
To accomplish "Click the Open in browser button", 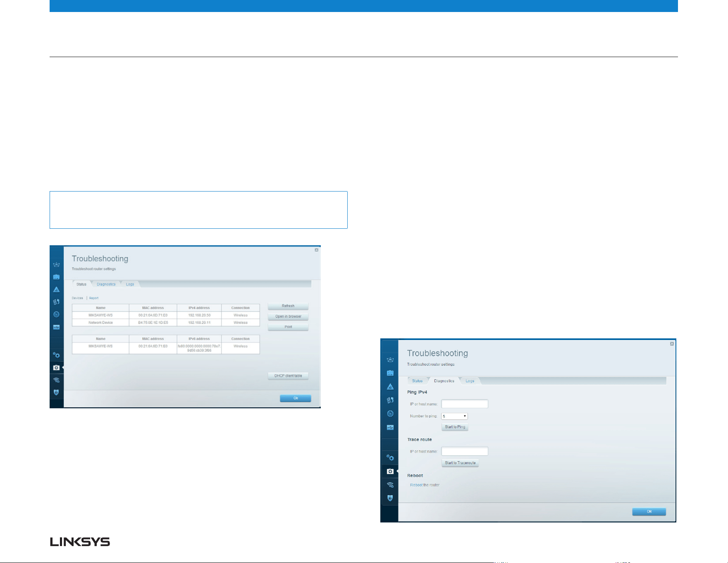I will [x=288, y=316].
